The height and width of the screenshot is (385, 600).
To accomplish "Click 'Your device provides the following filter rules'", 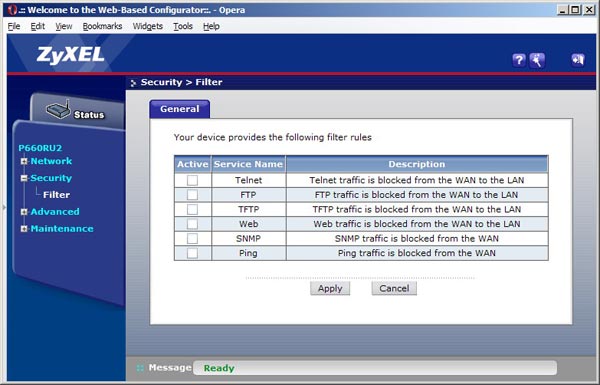I will click(x=272, y=137).
